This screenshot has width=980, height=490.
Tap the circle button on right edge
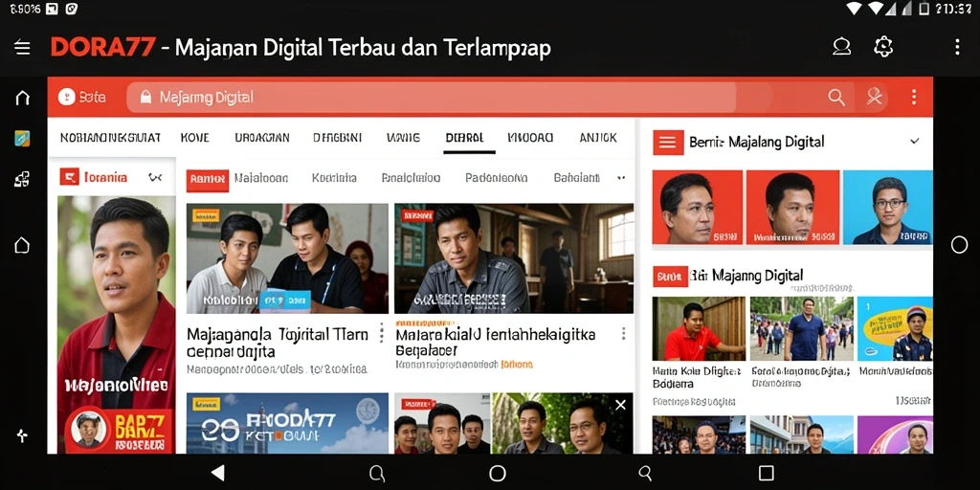click(959, 245)
